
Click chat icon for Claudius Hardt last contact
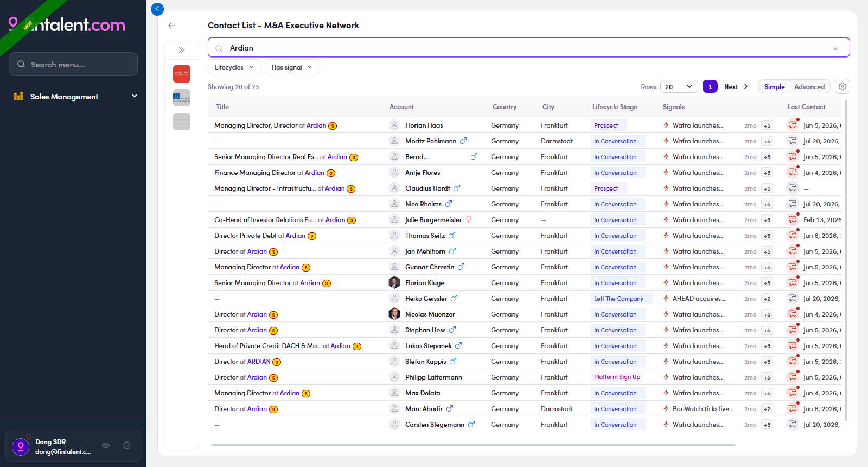coord(793,188)
